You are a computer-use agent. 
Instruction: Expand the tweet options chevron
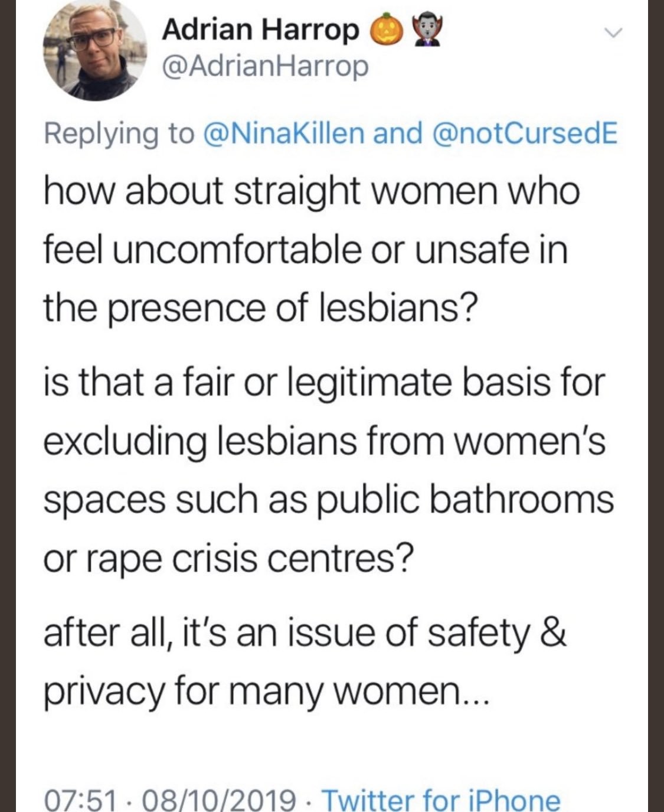pyautogui.click(x=614, y=35)
